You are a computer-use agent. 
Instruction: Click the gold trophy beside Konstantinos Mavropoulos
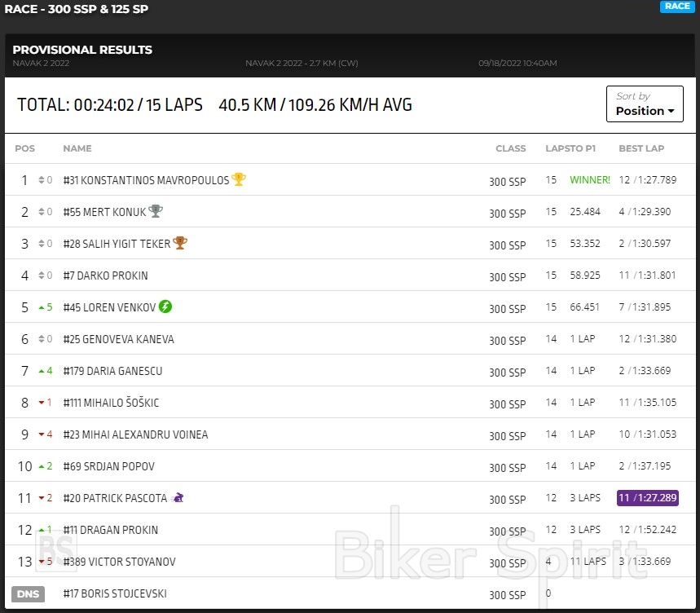[x=239, y=179]
